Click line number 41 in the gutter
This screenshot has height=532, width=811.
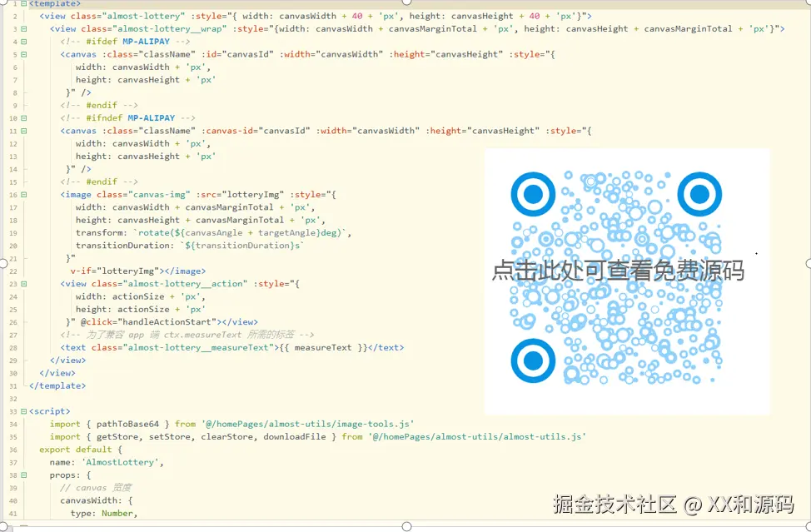point(13,514)
